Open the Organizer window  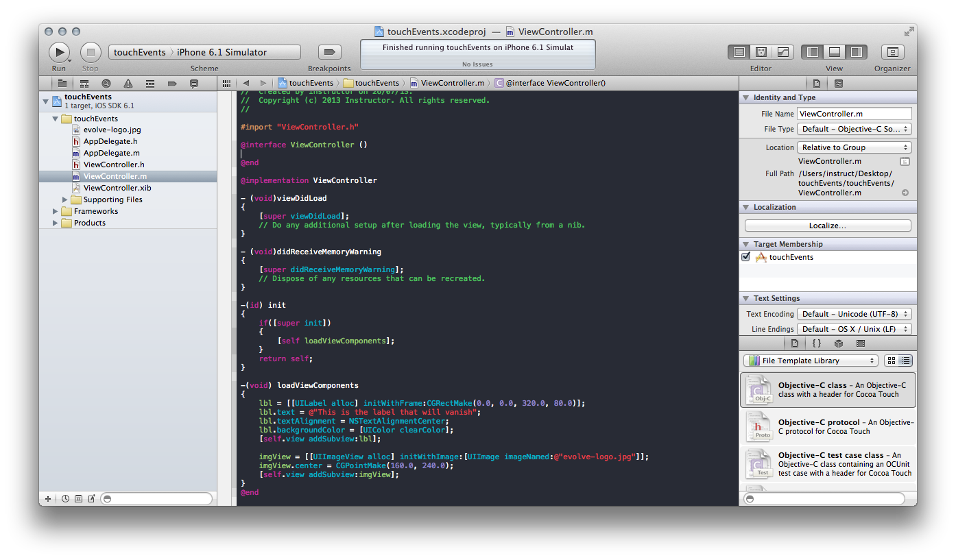892,52
